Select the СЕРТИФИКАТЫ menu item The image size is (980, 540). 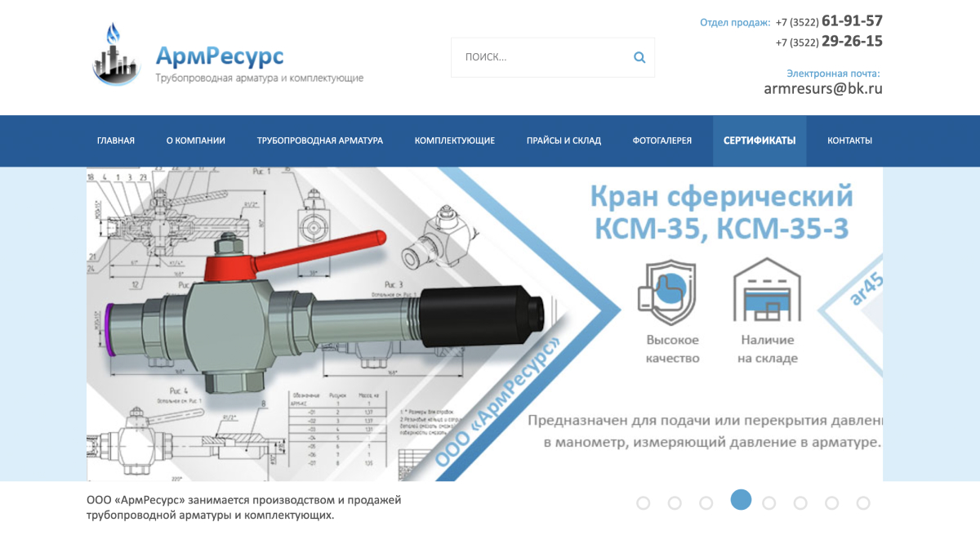759,141
